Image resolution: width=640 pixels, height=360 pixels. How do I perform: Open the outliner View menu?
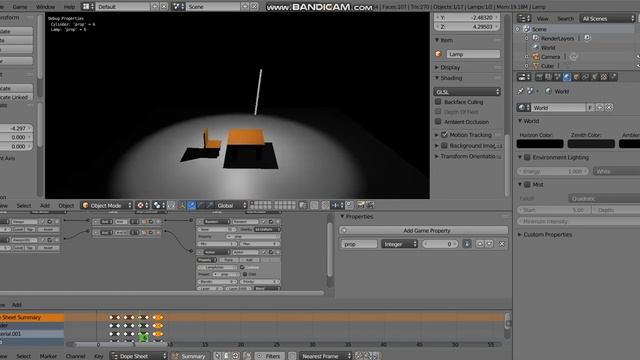542,18
